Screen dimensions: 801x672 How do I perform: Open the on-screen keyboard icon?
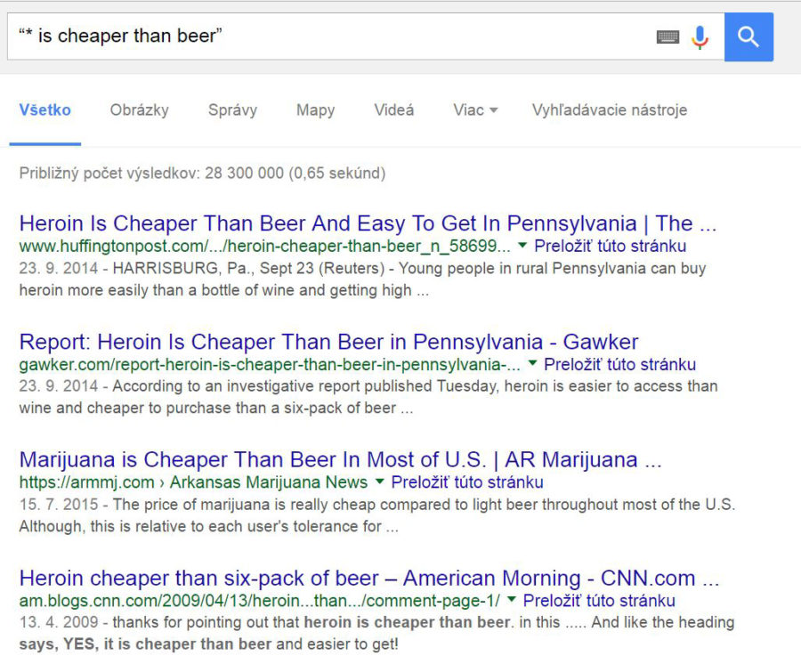[x=667, y=37]
